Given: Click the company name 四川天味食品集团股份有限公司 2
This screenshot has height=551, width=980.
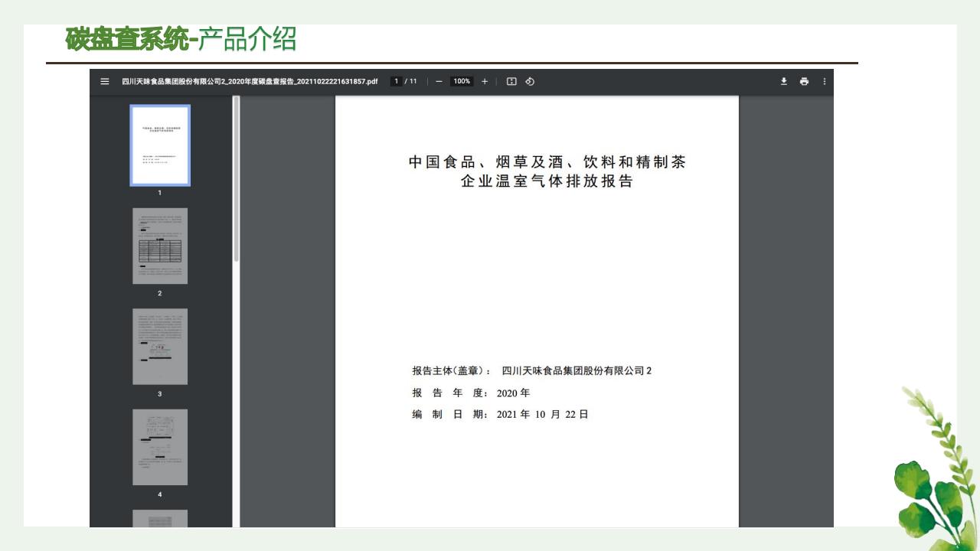Looking at the screenshot, I should [x=577, y=371].
